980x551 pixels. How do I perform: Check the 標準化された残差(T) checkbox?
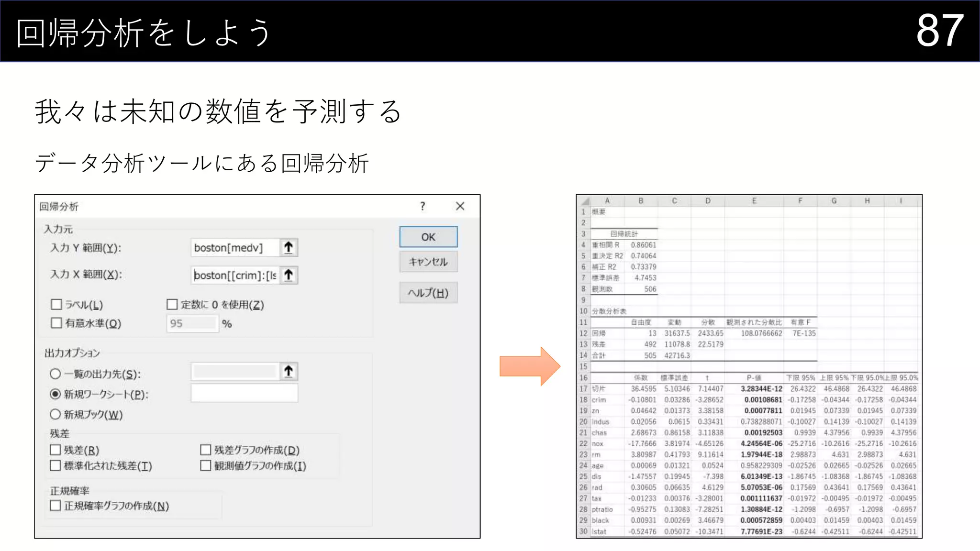coord(56,465)
